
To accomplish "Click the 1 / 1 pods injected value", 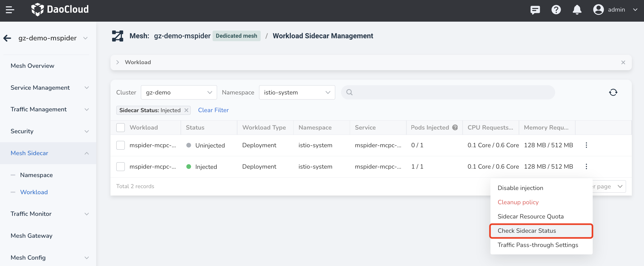I will 417,167.
